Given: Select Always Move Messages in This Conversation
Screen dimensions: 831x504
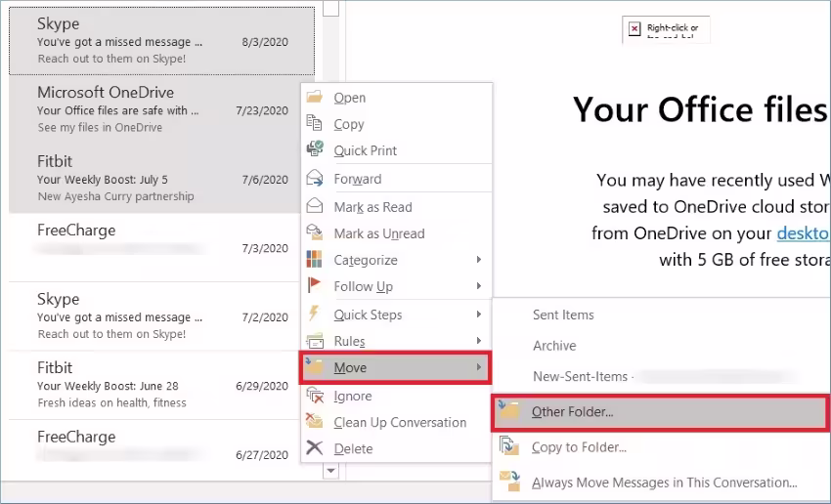Looking at the screenshot, I should tap(662, 483).
